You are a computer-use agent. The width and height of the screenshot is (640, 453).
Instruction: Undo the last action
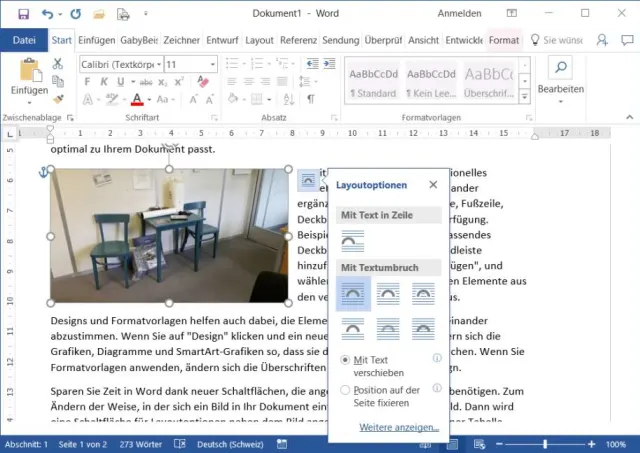coord(48,15)
